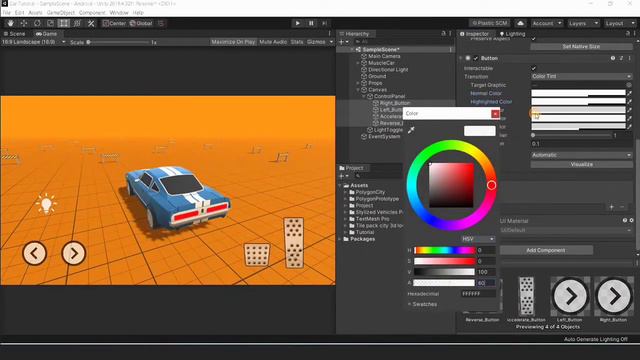Toggle Global handle rotation button
This screenshot has width=640, height=360.
pyautogui.click(x=141, y=23)
